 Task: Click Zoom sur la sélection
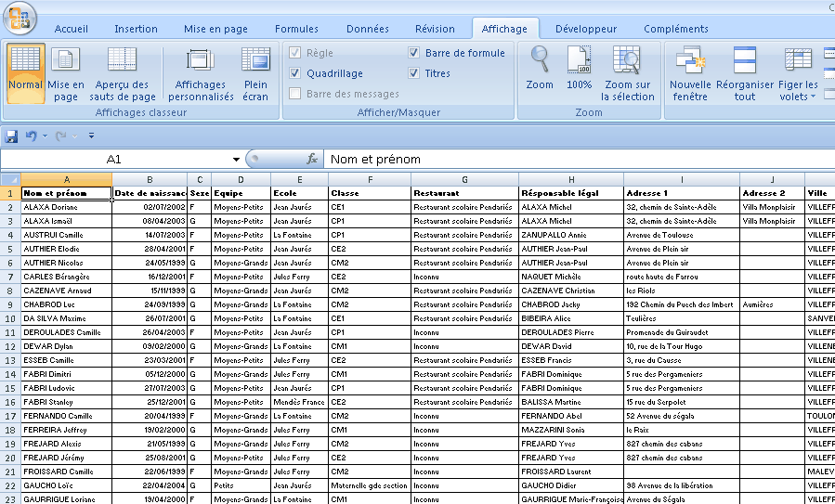click(628, 72)
